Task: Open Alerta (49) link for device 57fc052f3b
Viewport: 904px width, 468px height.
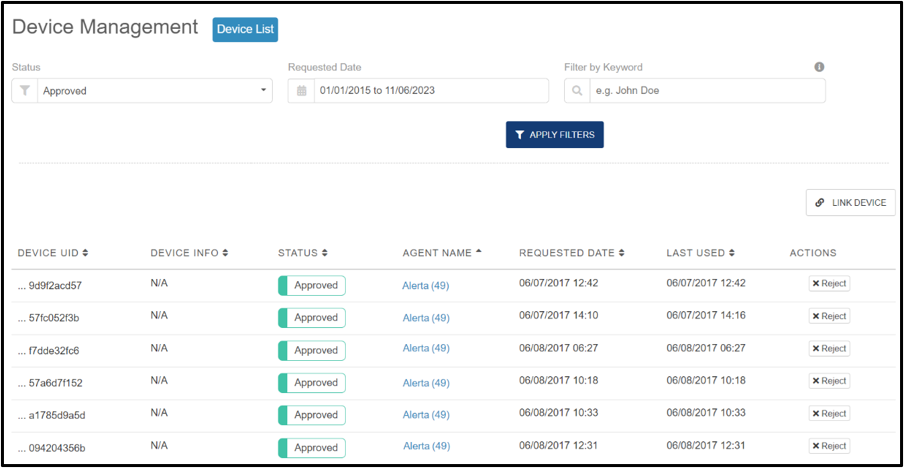Action: (426, 318)
